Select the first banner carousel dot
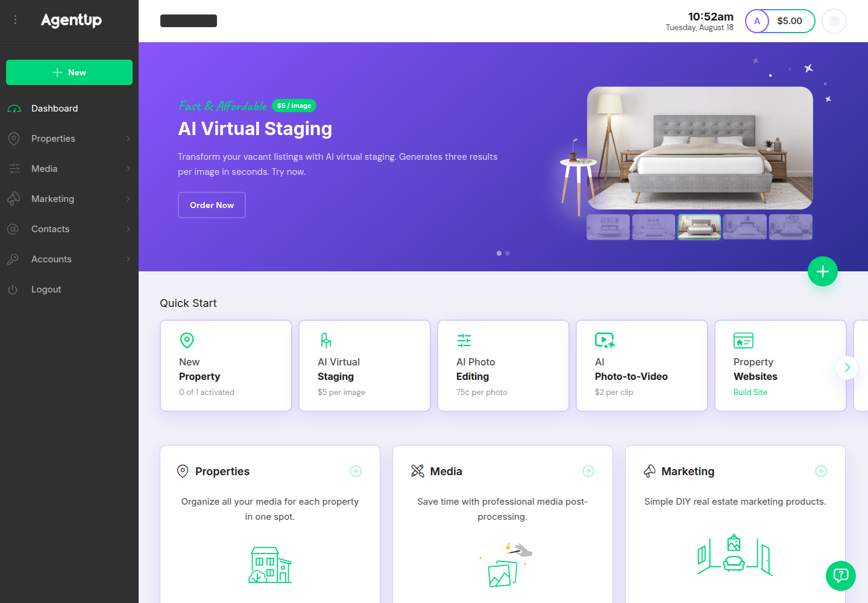 (499, 253)
